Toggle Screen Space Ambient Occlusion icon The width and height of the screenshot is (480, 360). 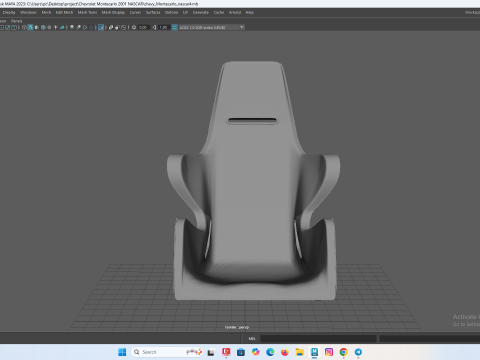point(72,27)
